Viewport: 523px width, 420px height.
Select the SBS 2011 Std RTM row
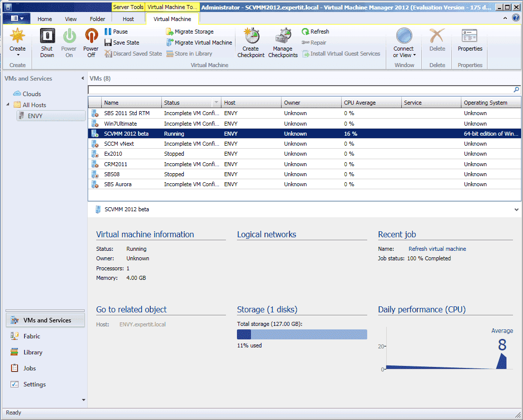point(304,113)
